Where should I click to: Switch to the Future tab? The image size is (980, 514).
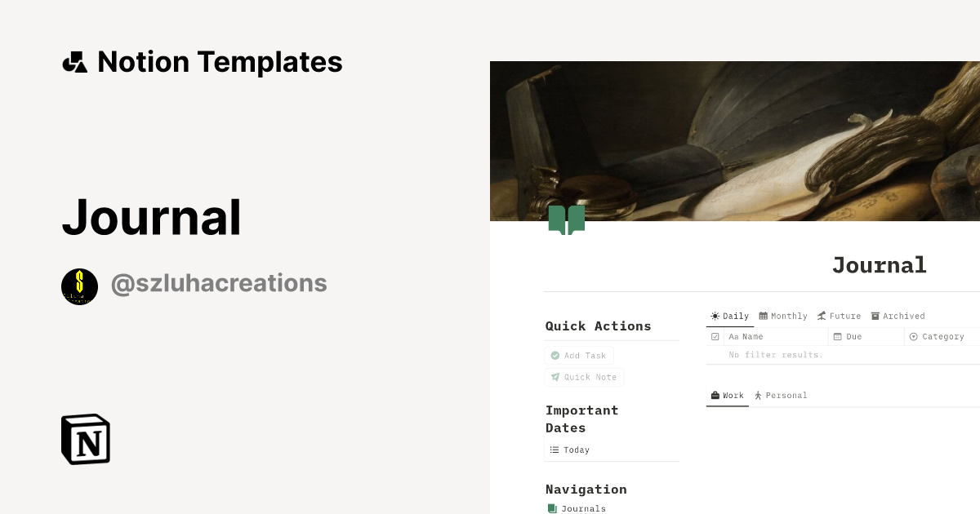point(839,316)
